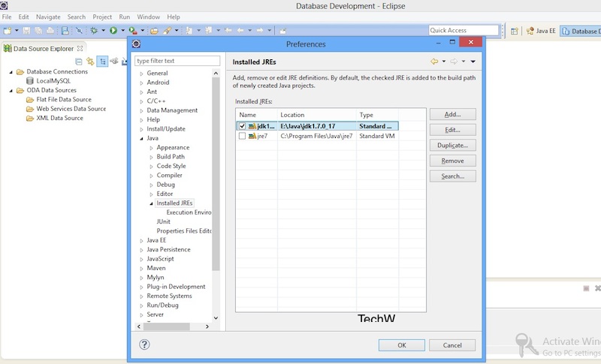Click the 'type filter text' field
Image resolution: width=601 pixels, height=364 pixels.
[x=177, y=61]
